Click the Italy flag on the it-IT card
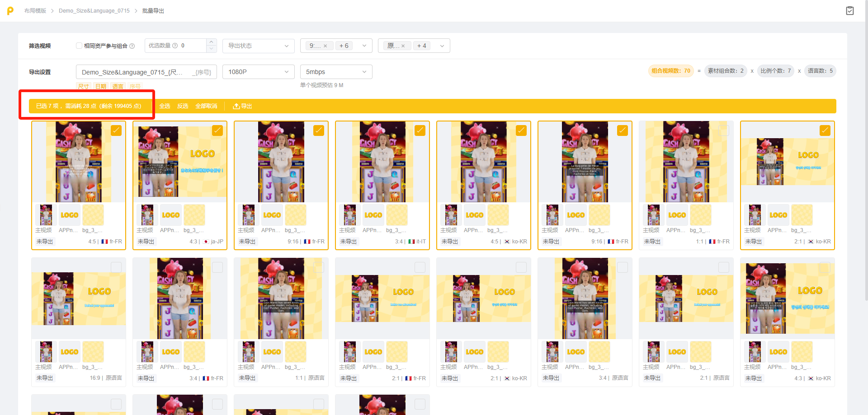Image resolution: width=868 pixels, height=415 pixels. [412, 242]
